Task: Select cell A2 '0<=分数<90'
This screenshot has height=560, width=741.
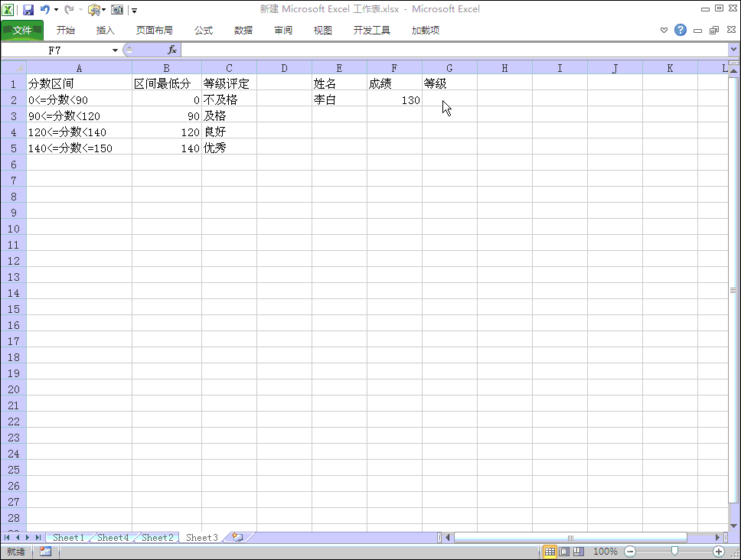Action: tap(79, 100)
